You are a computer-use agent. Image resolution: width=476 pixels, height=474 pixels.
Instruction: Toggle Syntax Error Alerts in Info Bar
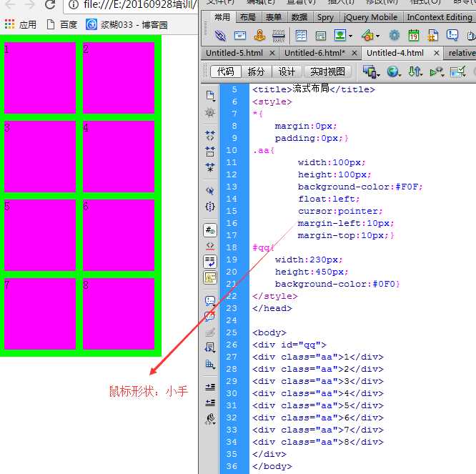(210, 277)
